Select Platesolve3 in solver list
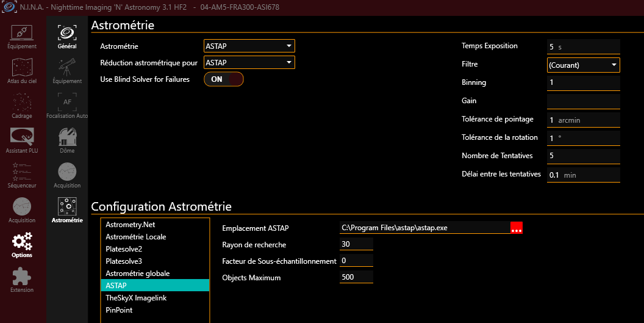This screenshot has height=323, width=644. [x=156, y=261]
